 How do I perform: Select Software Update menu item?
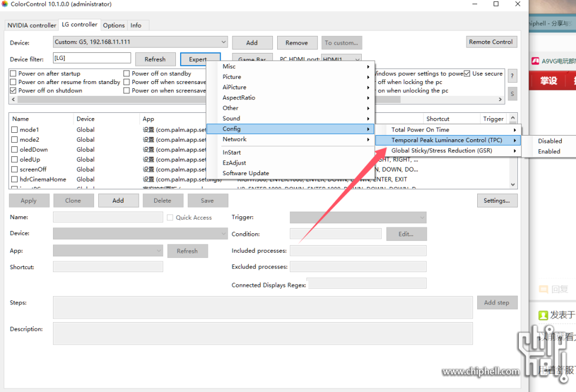(290, 173)
